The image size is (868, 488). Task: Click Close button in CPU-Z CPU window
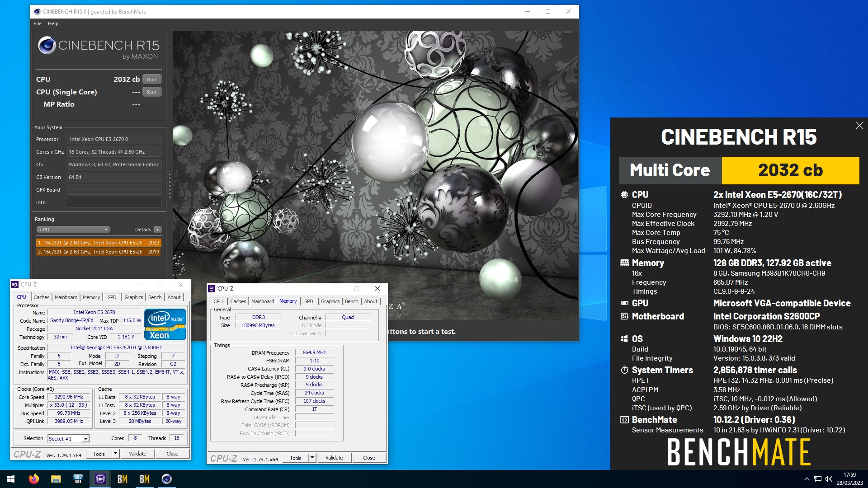click(172, 454)
